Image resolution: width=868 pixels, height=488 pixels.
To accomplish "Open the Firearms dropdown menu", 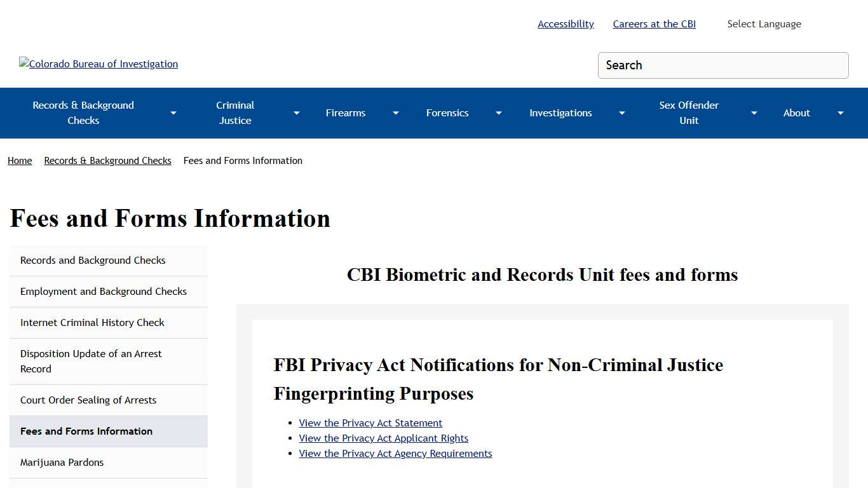I will point(395,112).
